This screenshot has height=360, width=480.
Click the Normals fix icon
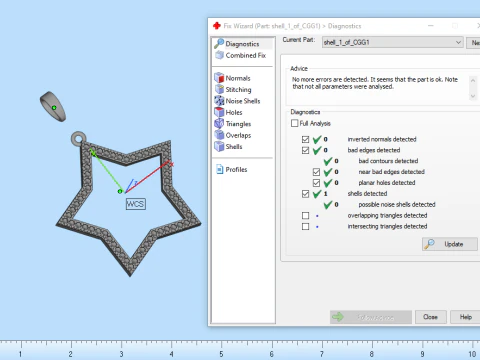[219, 78]
